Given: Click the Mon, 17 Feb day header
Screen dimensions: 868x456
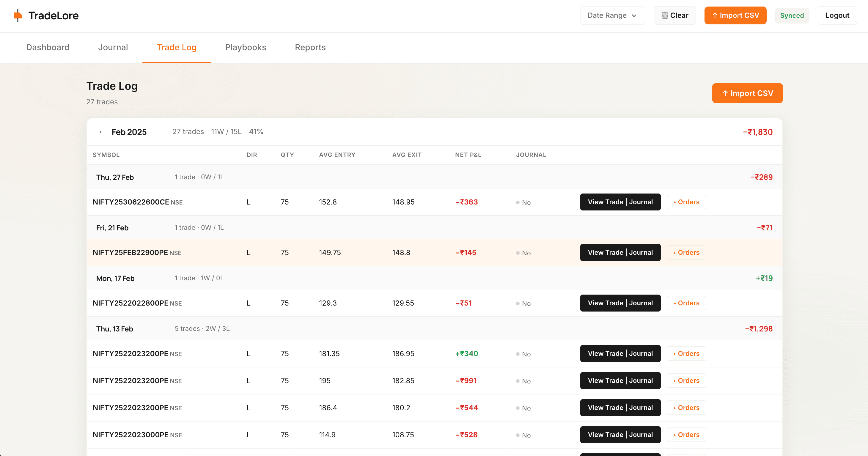Looking at the screenshot, I should 434,278.
